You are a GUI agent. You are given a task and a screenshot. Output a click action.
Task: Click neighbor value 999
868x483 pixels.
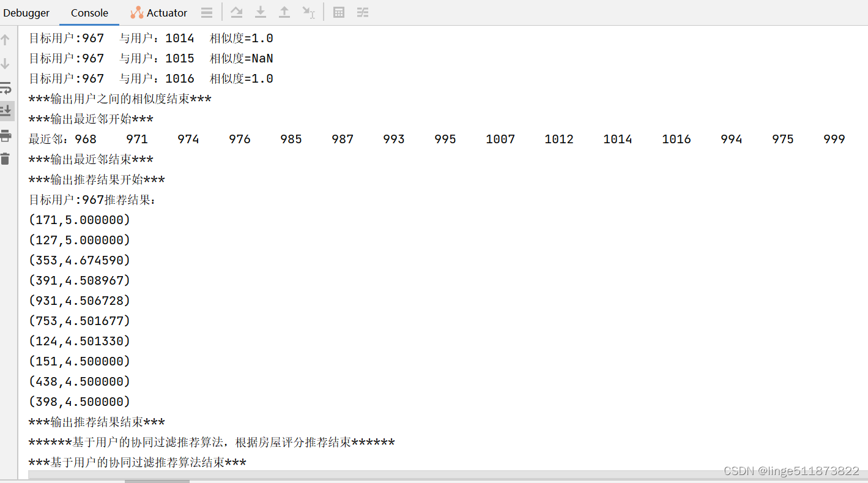(834, 140)
